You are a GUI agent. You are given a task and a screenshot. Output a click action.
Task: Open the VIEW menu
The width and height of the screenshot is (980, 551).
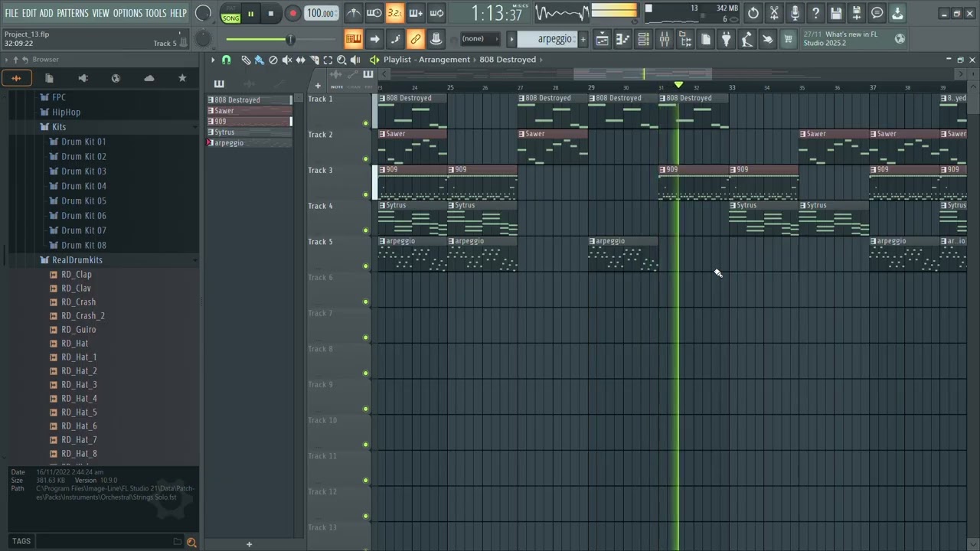[101, 13]
